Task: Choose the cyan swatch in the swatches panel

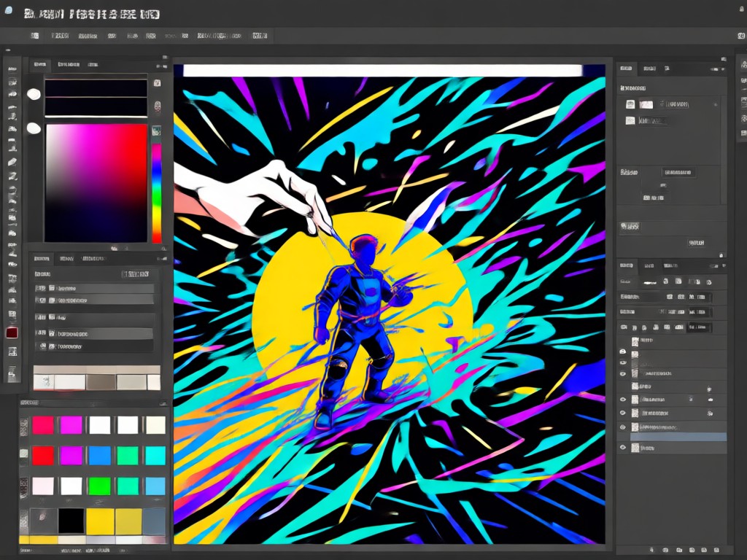Action: tap(155, 456)
